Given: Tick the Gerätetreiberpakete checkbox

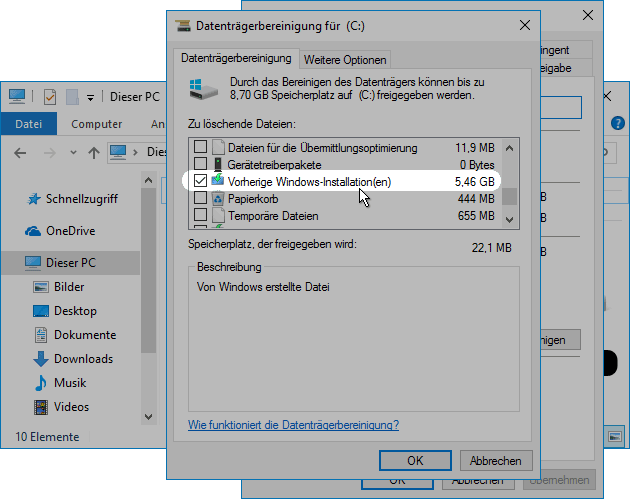Looking at the screenshot, I should coord(200,164).
